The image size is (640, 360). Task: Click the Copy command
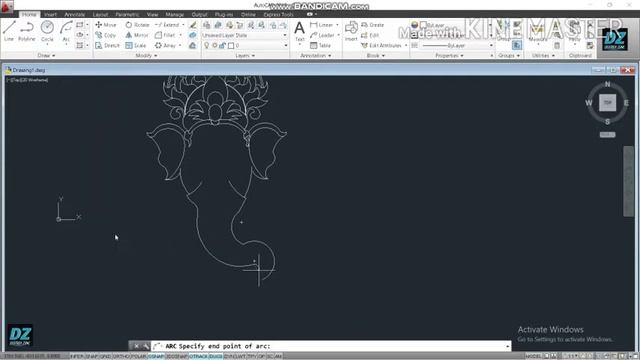pyautogui.click(x=106, y=36)
